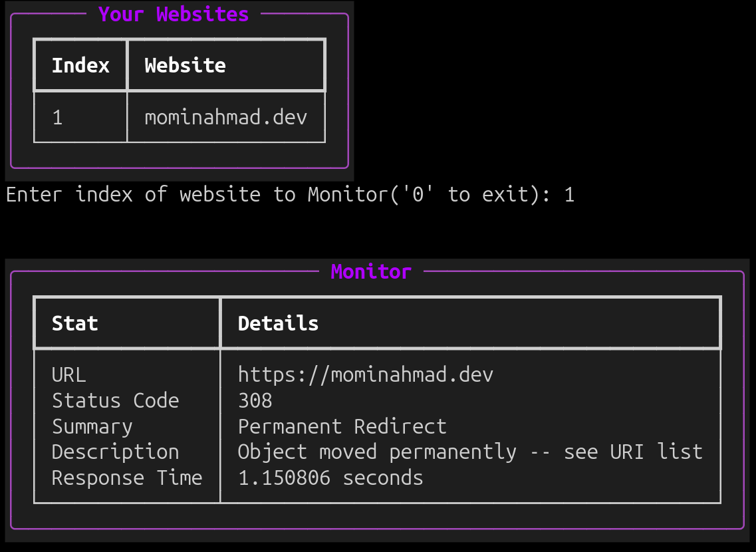Click index '1' in the websites table

point(57,118)
